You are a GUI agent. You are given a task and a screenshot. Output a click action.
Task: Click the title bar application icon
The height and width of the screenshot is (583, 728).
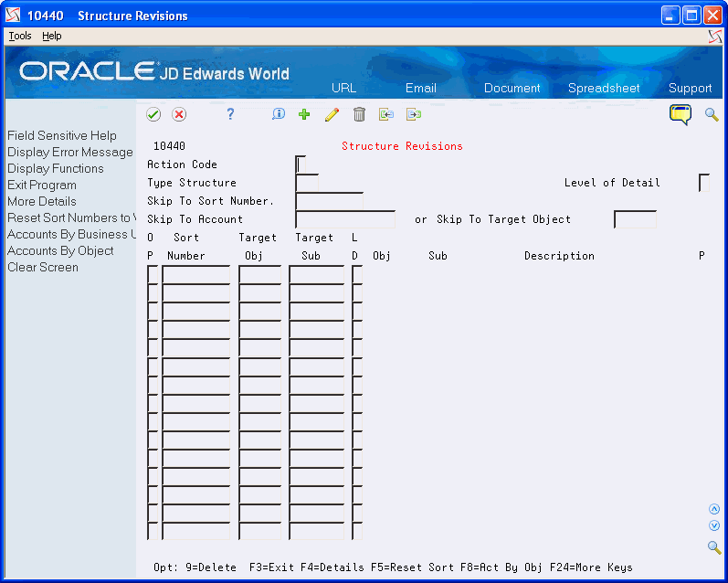[13, 16]
